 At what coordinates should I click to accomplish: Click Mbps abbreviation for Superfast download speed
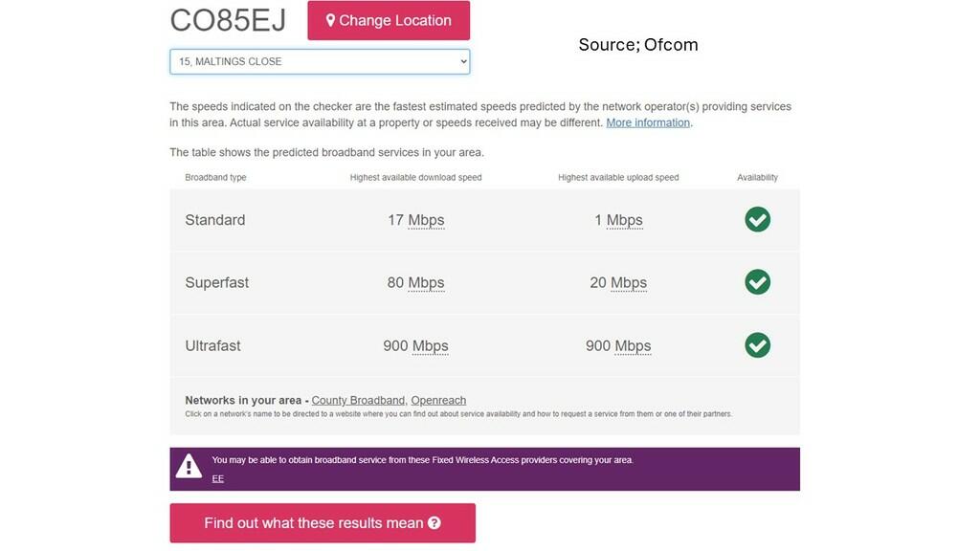point(426,282)
